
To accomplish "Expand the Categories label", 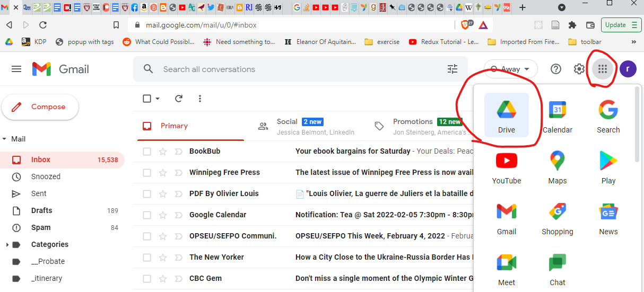I will point(7,245).
